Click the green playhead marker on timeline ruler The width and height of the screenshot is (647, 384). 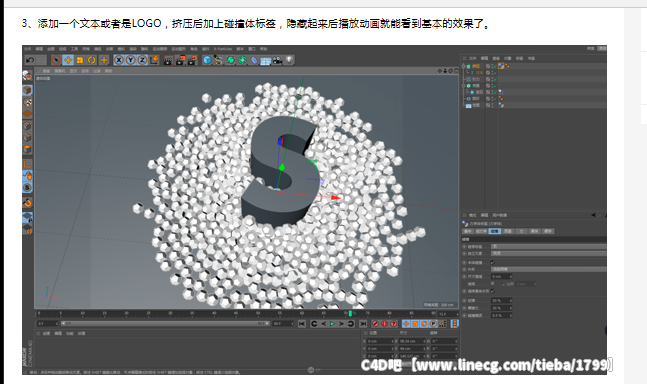(350, 314)
